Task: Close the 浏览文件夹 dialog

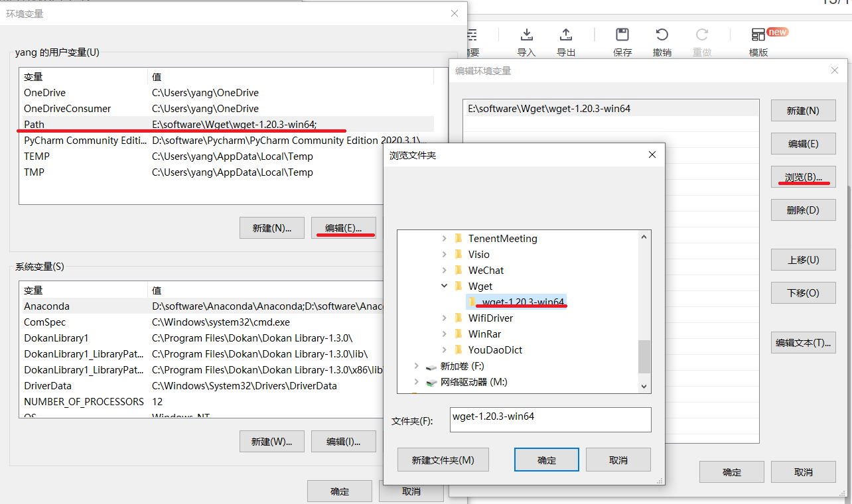Action: point(652,155)
